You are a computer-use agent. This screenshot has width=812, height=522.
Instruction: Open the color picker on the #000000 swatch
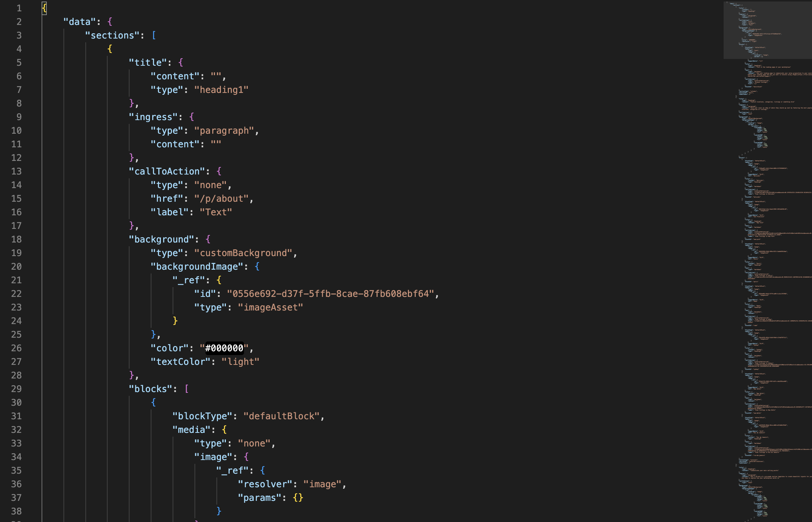click(224, 348)
